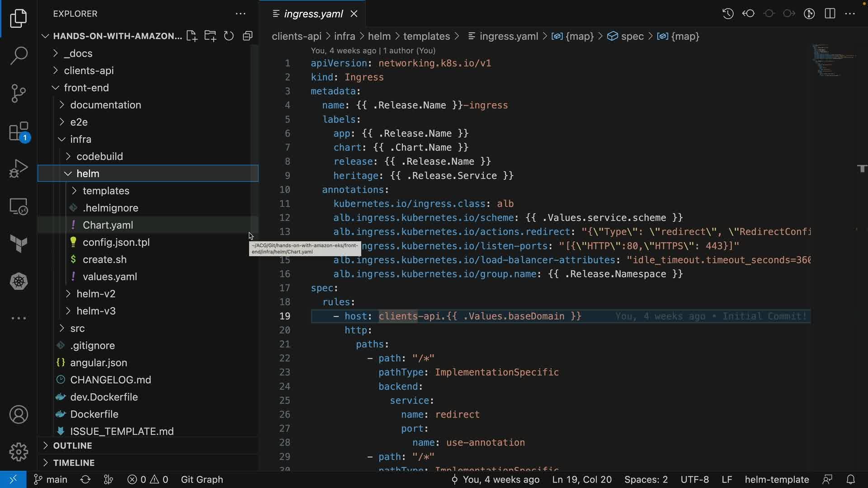Click the main branch button in status bar

(51, 479)
